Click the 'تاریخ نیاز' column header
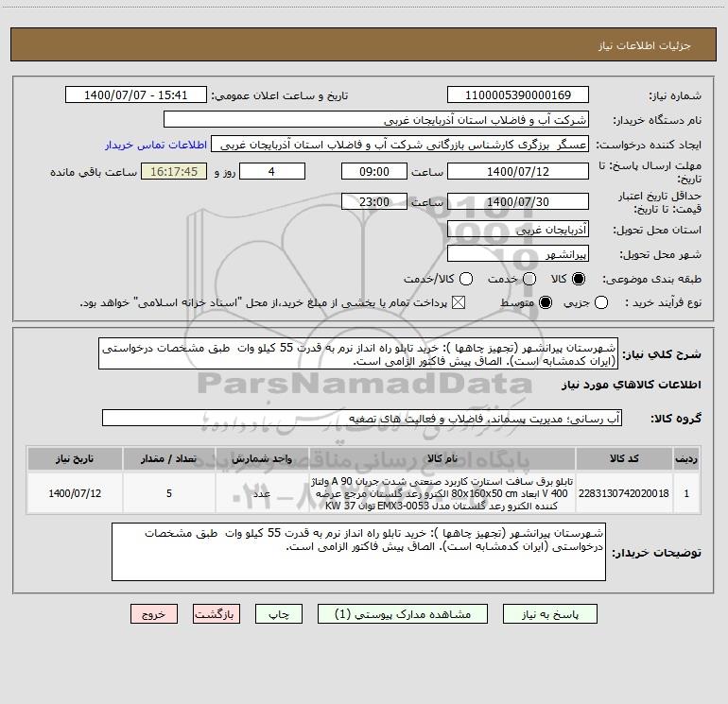 (x=75, y=459)
